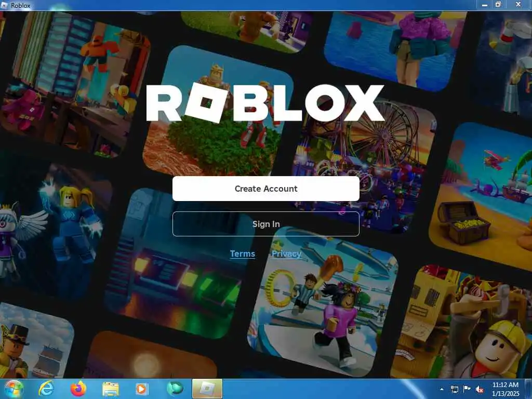The height and width of the screenshot is (399, 532).
Task: Click the green globe taskbar icon
Action: pos(175,389)
